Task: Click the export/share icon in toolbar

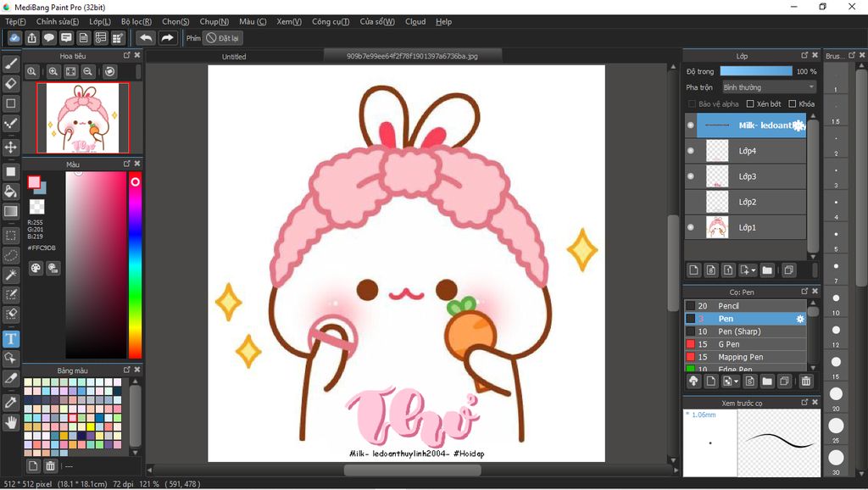Action: [x=31, y=37]
